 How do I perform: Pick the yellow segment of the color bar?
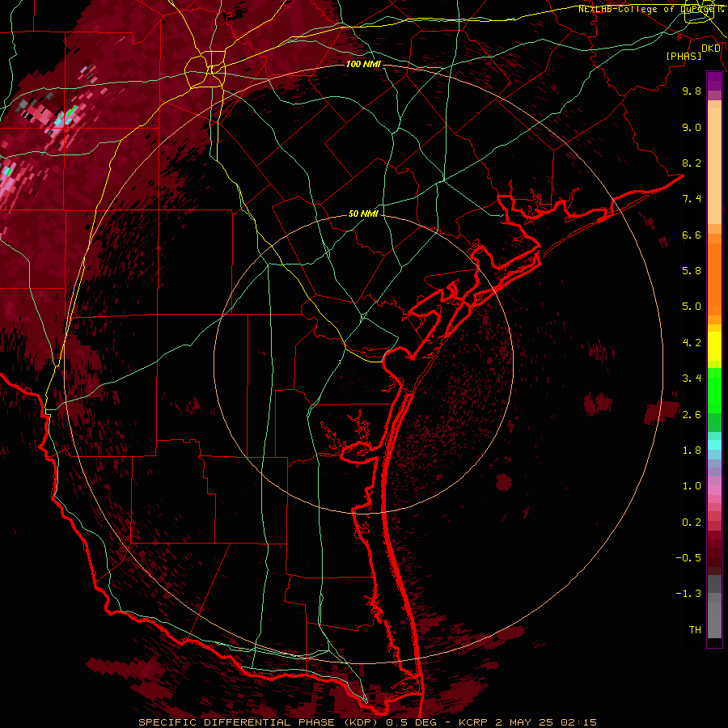[x=714, y=346]
